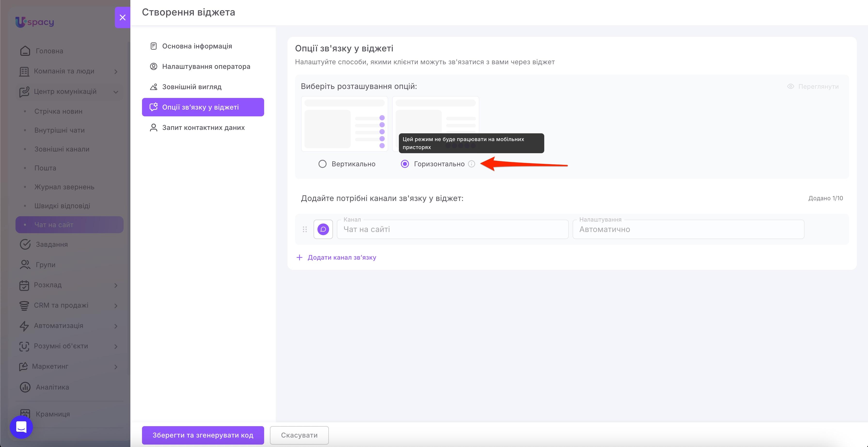
Task: Click the info icon next to Горизонтально
Action: point(471,164)
